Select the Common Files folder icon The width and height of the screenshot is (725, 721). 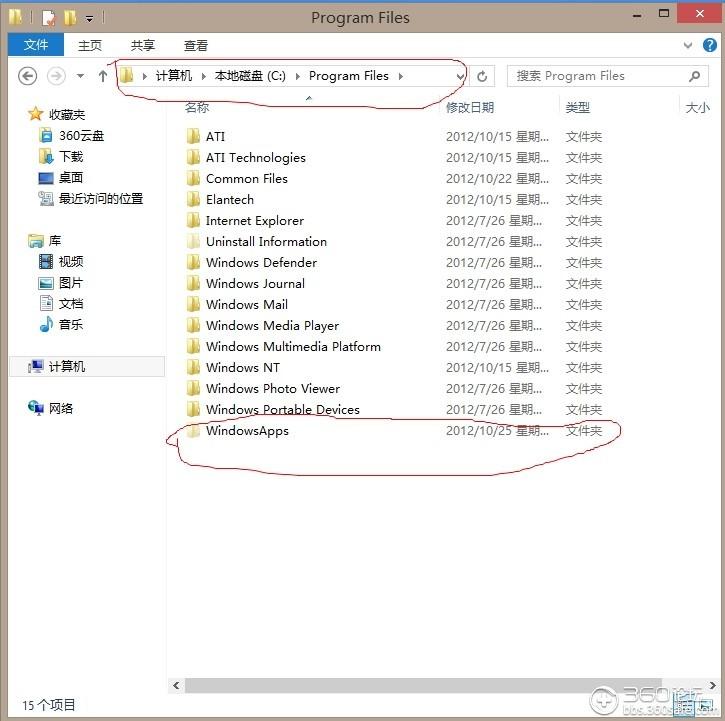click(x=193, y=178)
